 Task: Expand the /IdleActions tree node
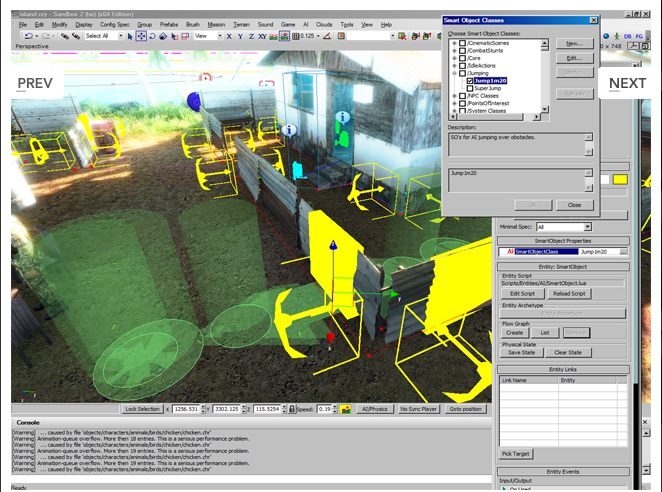tap(454, 66)
